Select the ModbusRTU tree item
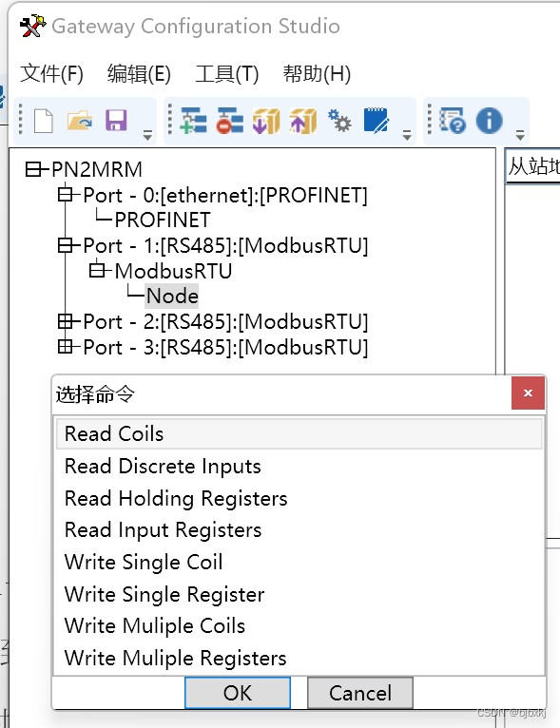The width and height of the screenshot is (560, 728). coord(173,271)
